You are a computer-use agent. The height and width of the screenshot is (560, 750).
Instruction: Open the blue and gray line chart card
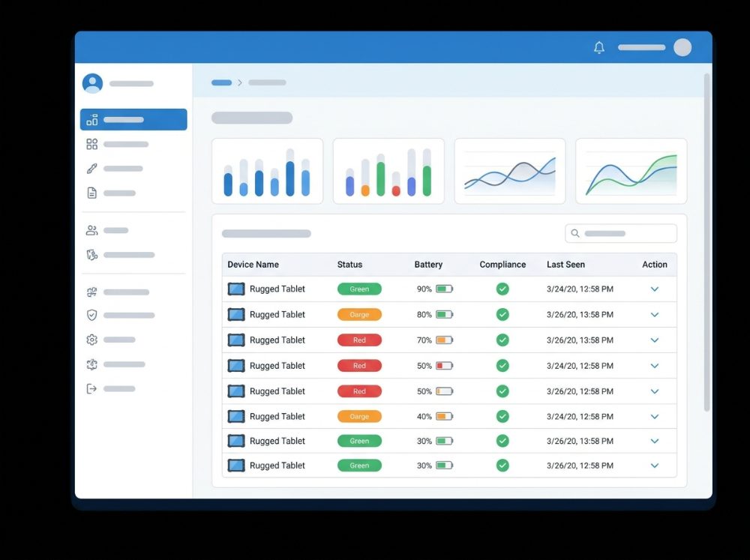pyautogui.click(x=510, y=171)
